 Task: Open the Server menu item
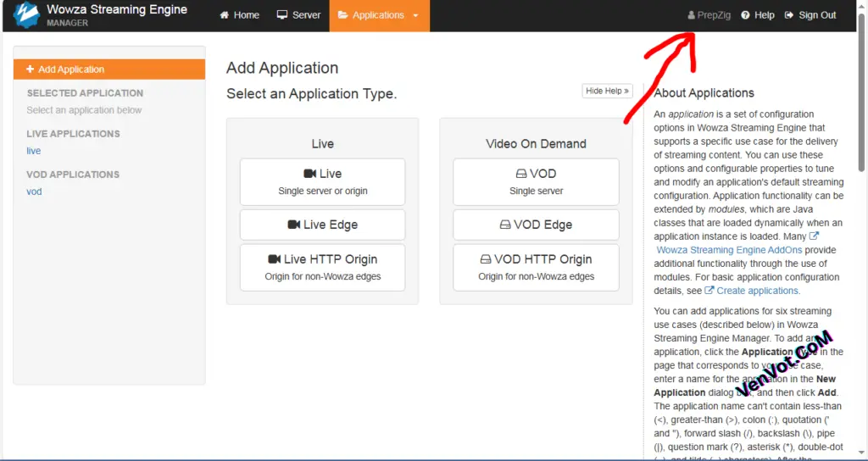click(x=299, y=15)
